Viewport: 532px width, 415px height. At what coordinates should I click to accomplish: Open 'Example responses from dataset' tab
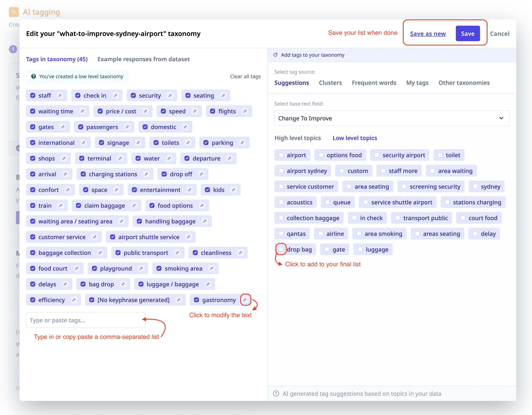143,59
